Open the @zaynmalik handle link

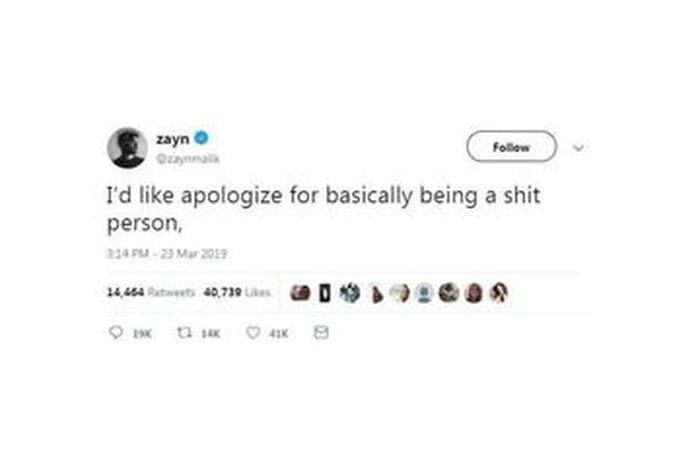188,158
